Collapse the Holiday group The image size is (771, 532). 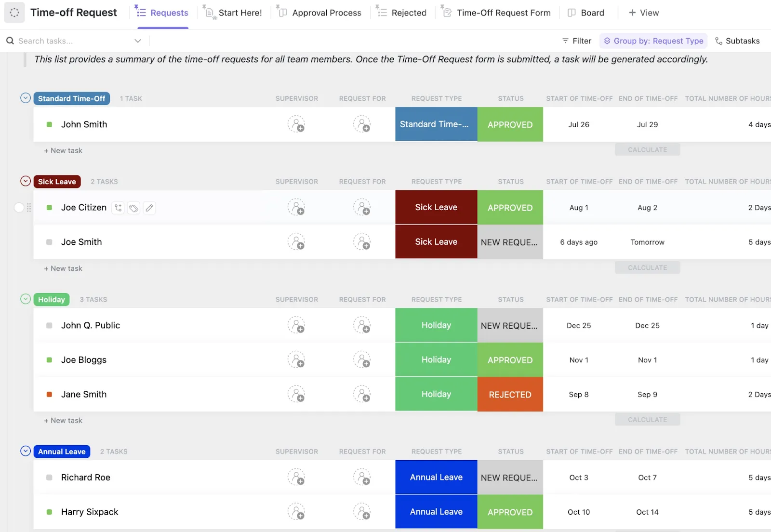coord(26,299)
